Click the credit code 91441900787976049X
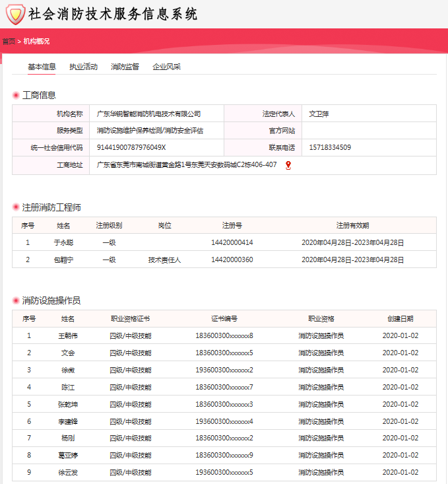This screenshot has height=484, width=448. click(131, 148)
